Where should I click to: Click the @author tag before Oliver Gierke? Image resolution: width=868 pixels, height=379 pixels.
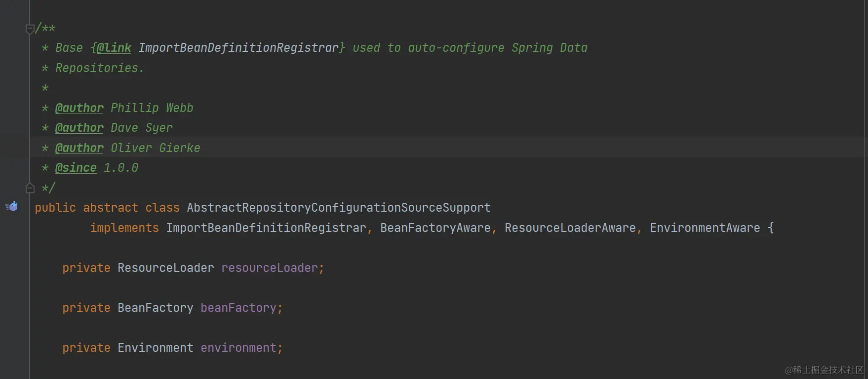[79, 148]
